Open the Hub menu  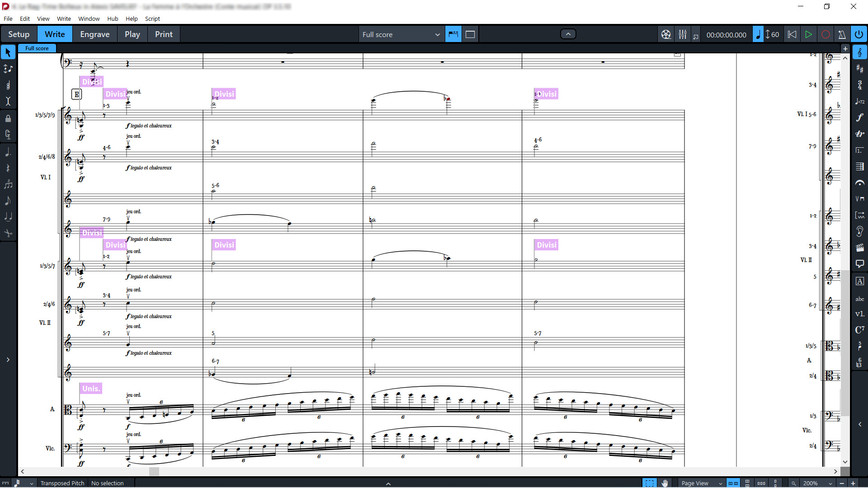pyautogui.click(x=113, y=19)
